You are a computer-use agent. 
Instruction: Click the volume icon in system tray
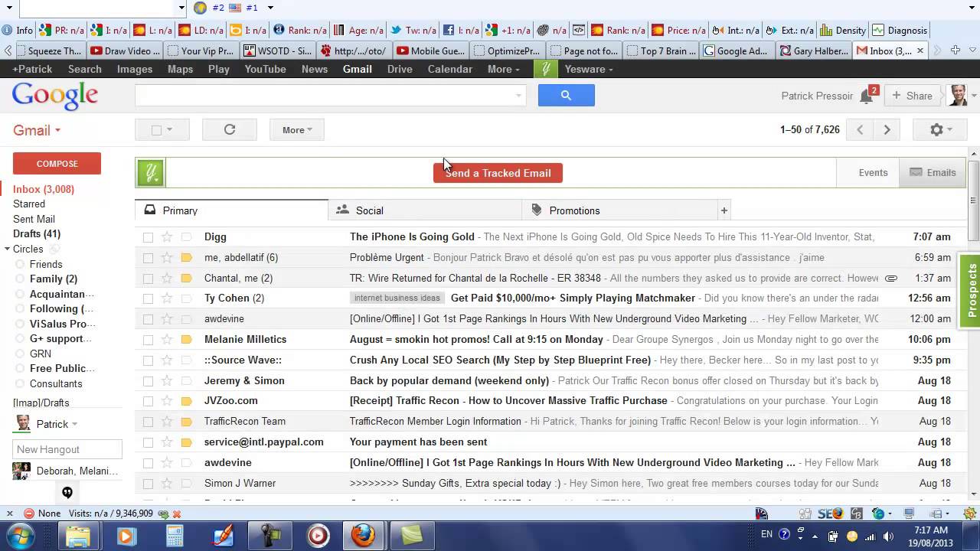pyautogui.click(x=889, y=536)
